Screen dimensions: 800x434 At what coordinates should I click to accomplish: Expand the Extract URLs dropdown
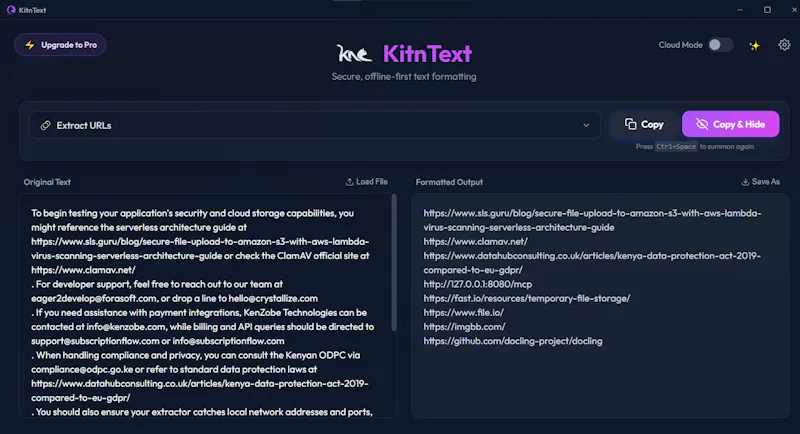click(315, 125)
